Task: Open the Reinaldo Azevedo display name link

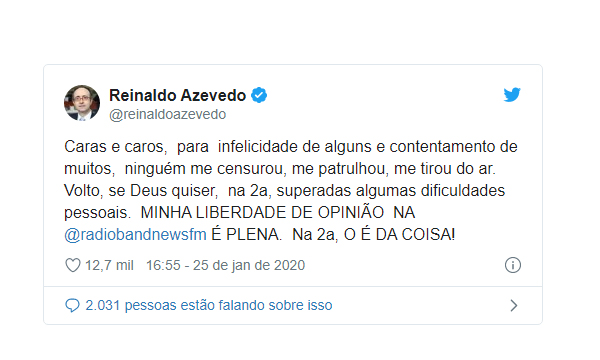Action: [x=178, y=95]
